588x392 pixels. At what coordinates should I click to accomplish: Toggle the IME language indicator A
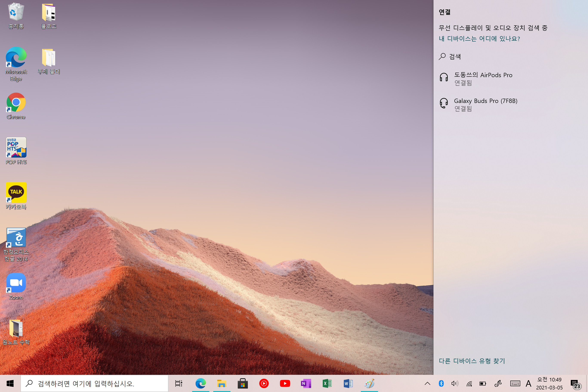[528, 383]
